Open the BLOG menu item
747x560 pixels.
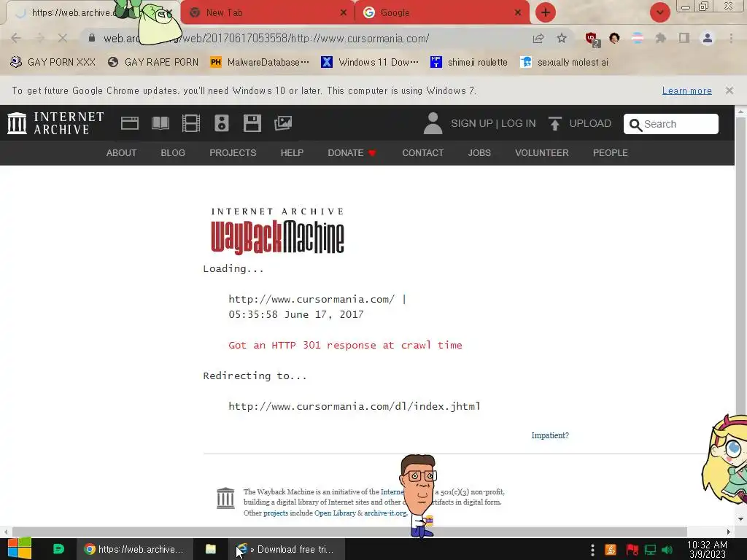click(173, 153)
